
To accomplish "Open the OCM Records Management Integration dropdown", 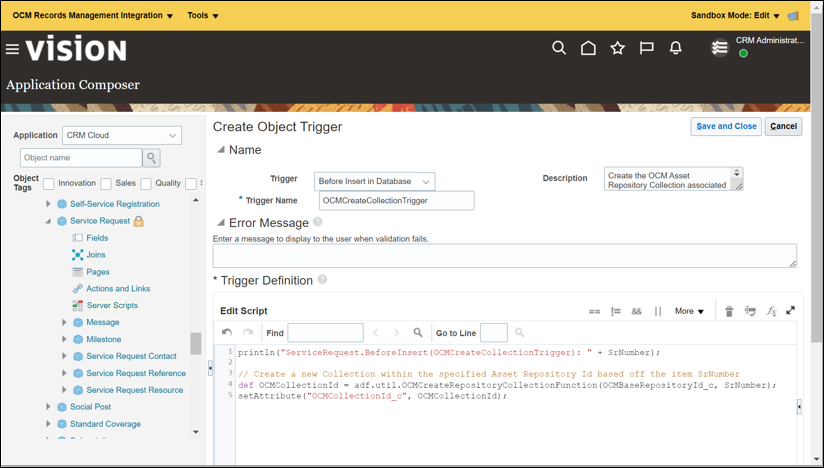I will point(92,16).
